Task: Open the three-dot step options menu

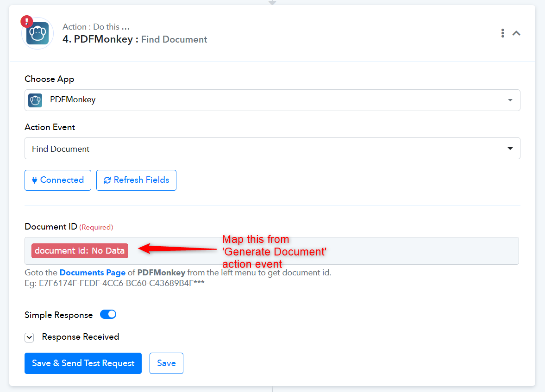Action: coord(502,33)
